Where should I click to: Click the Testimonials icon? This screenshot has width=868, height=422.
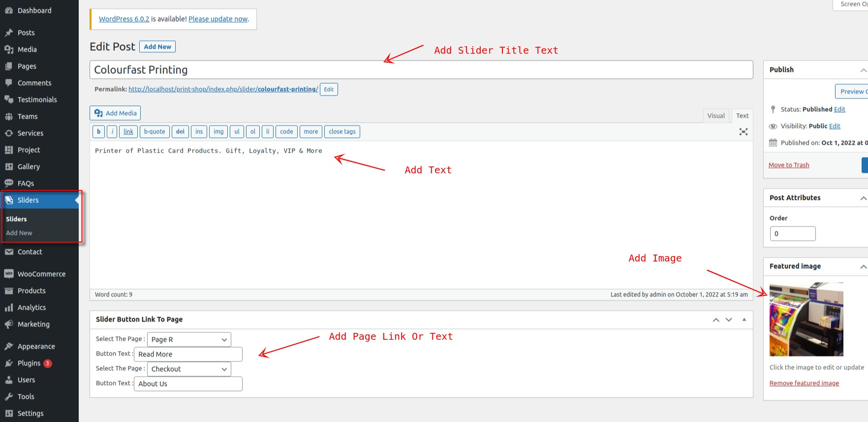[9, 99]
